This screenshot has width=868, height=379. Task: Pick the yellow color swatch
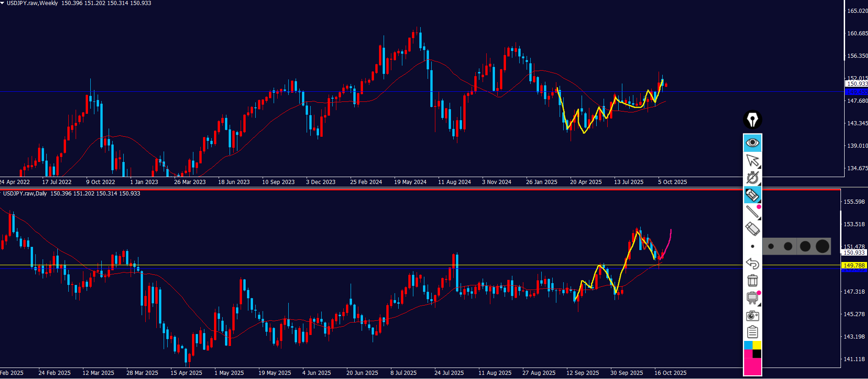click(x=757, y=346)
